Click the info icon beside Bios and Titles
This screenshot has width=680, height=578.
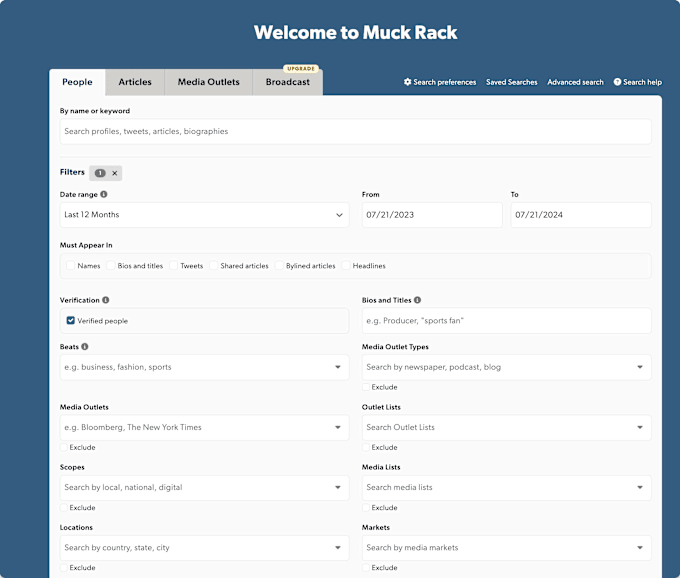click(417, 300)
